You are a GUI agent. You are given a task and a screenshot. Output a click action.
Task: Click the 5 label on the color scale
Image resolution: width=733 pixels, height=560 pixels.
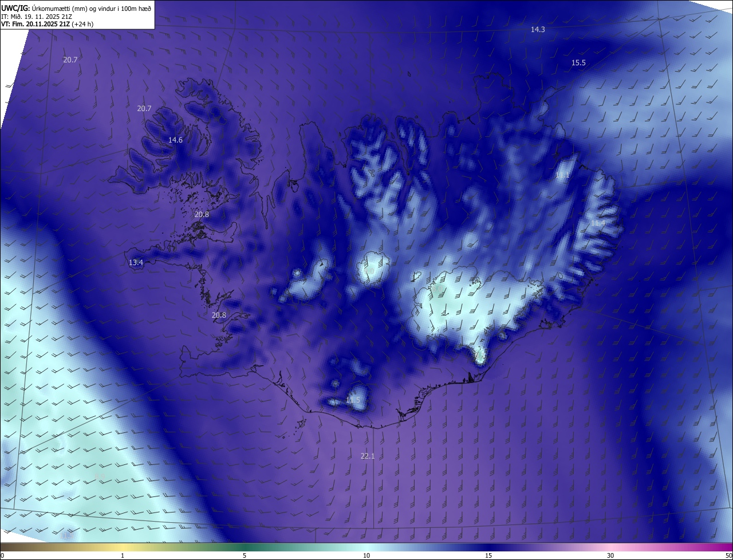pos(245,556)
